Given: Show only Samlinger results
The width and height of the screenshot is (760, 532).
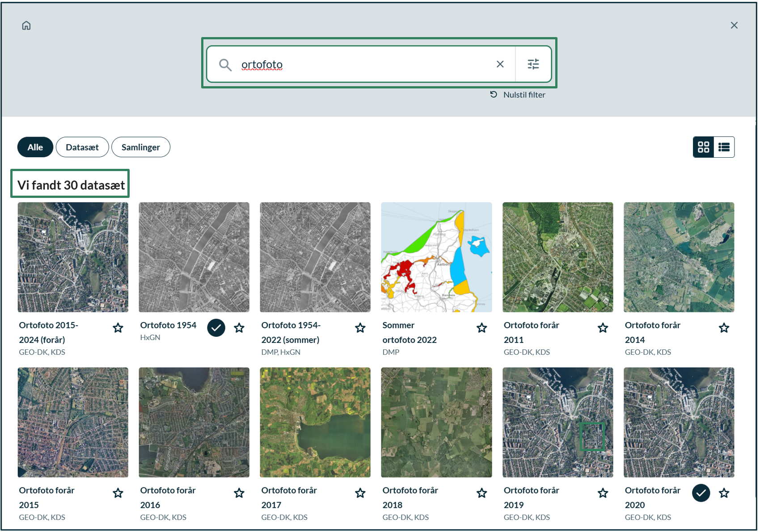Looking at the screenshot, I should [140, 147].
